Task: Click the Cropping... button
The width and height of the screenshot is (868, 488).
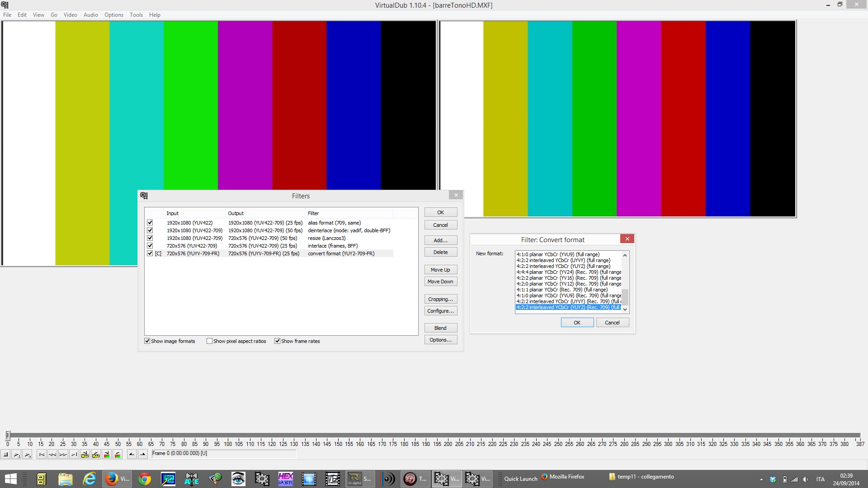Action: (440, 299)
